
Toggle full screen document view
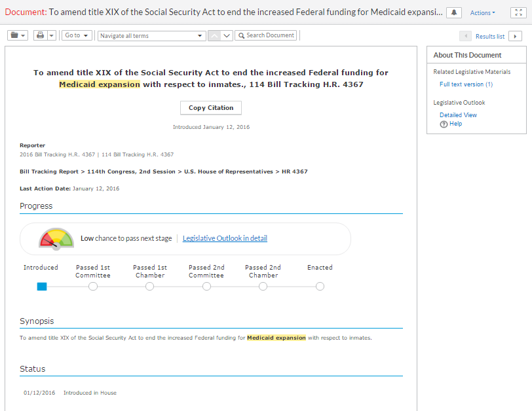pyautogui.click(x=518, y=13)
